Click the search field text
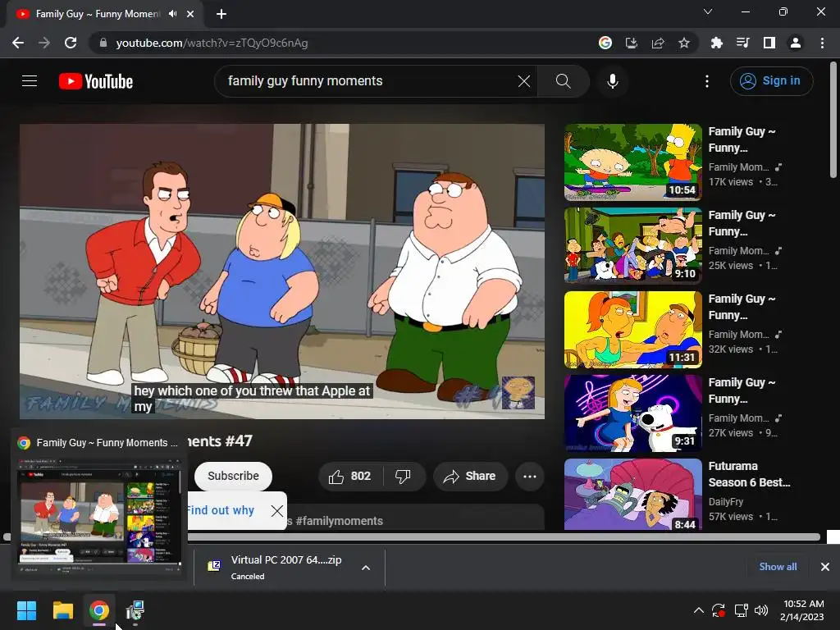The height and width of the screenshot is (630, 840). point(305,81)
